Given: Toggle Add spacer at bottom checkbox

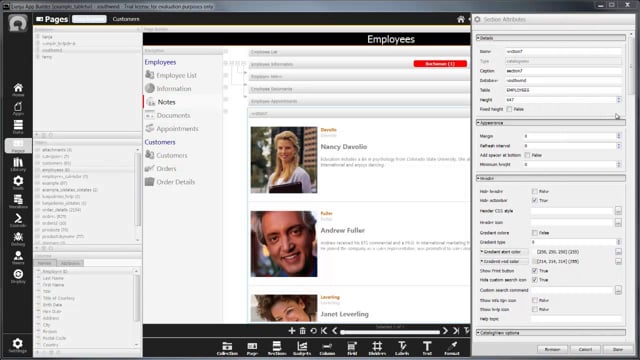Looking at the screenshot, I should pos(527,155).
